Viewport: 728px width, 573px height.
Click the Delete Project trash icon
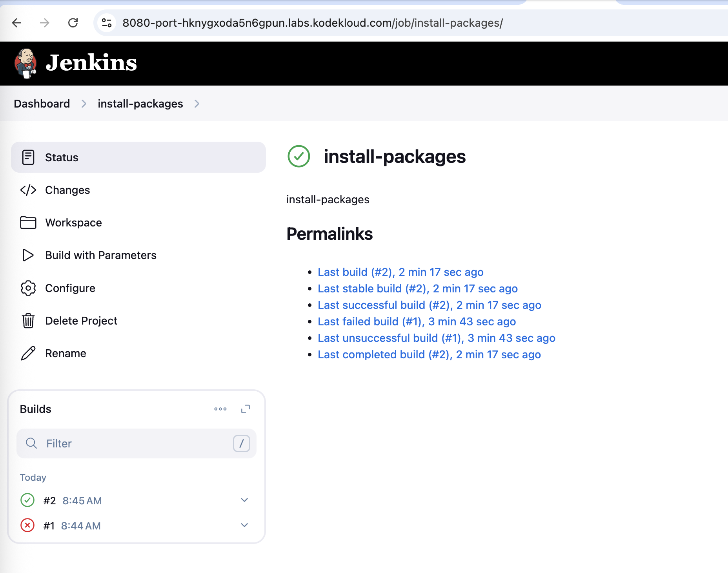28,321
